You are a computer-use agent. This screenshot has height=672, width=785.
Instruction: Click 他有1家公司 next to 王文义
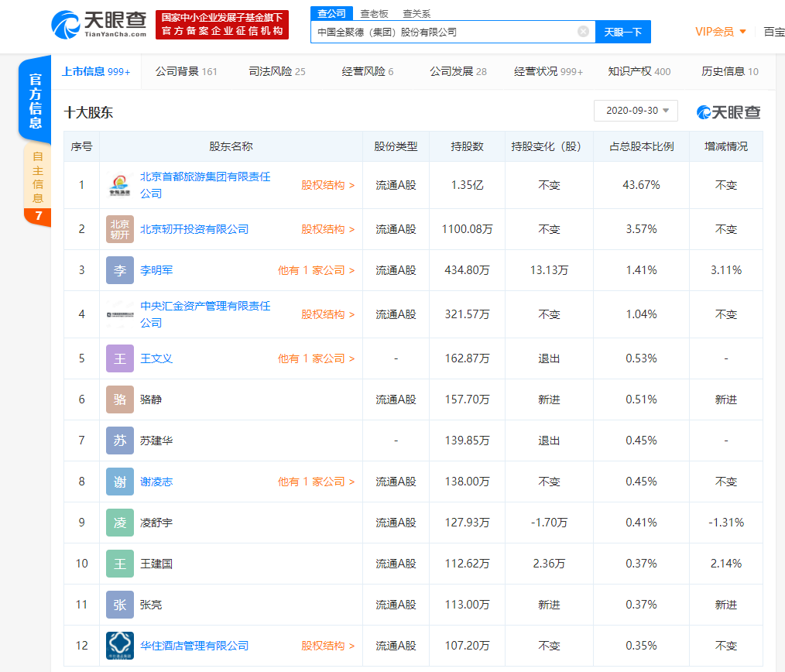point(317,358)
